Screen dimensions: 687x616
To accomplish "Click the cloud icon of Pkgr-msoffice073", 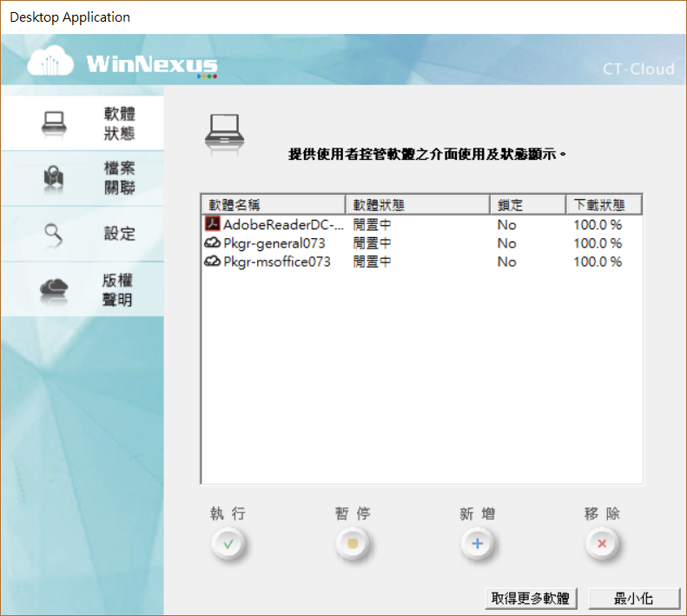I will pos(213,262).
